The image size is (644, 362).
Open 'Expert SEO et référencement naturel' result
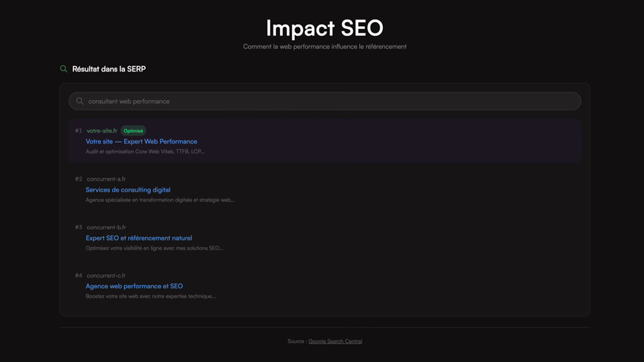pos(139,238)
